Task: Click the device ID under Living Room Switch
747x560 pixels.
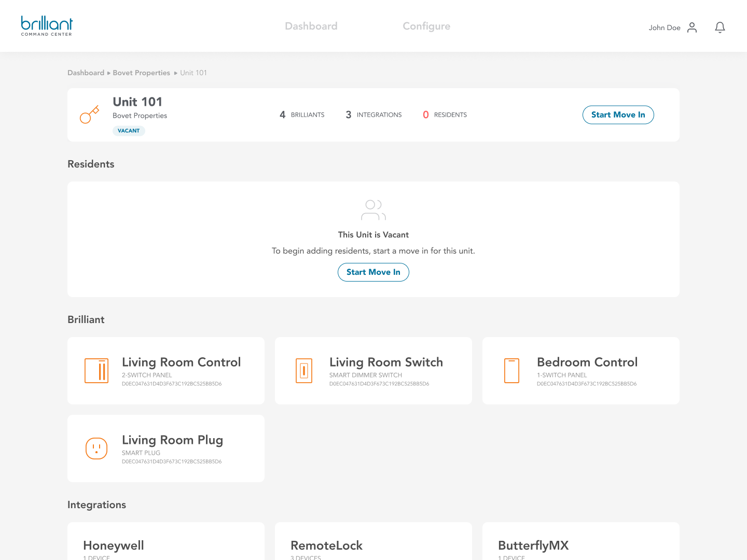Action: [x=379, y=384]
